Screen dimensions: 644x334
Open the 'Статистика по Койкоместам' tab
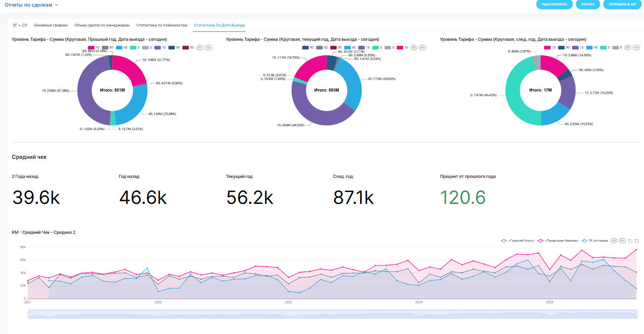pyautogui.click(x=162, y=25)
